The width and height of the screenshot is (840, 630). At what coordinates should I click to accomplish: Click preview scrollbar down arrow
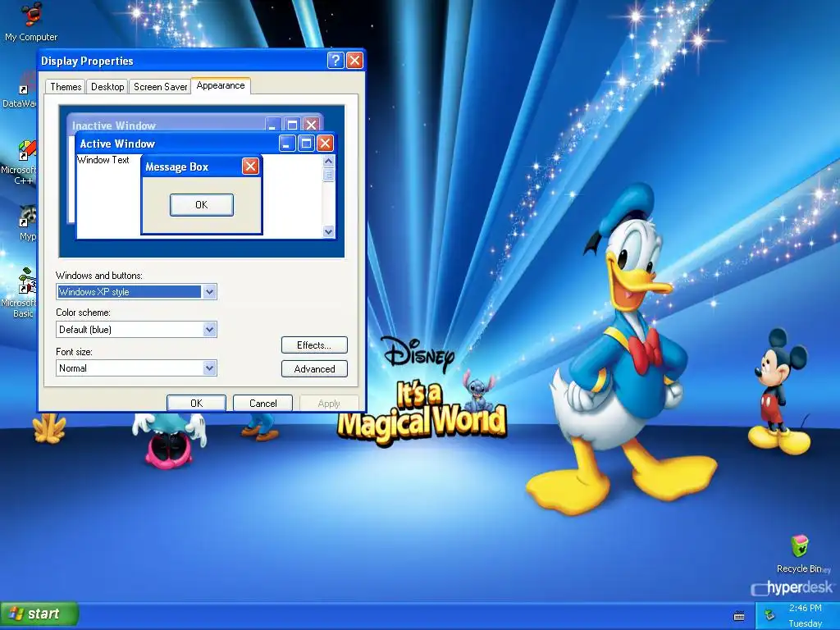click(328, 231)
